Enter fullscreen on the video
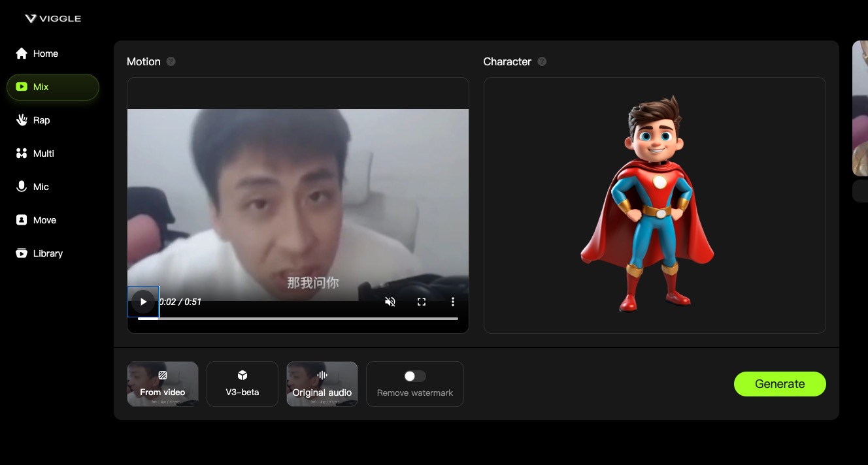This screenshot has height=465, width=868. pos(422,302)
